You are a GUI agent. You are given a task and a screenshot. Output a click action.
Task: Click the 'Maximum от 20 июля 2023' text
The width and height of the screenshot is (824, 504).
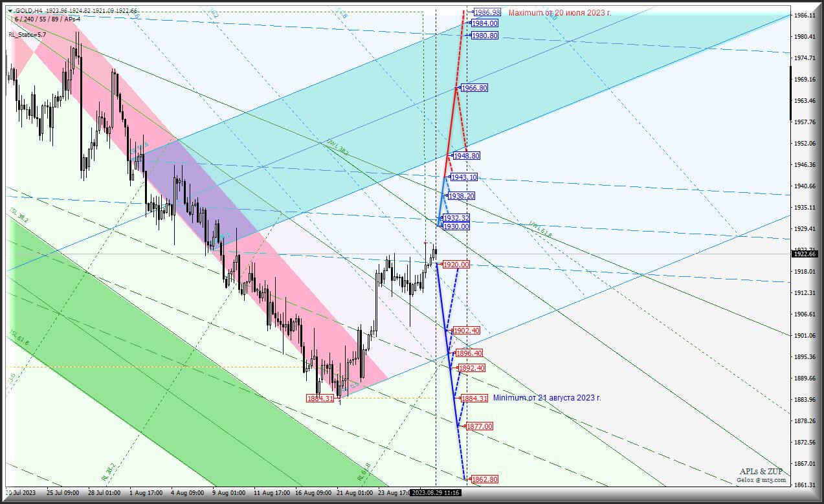tap(559, 12)
